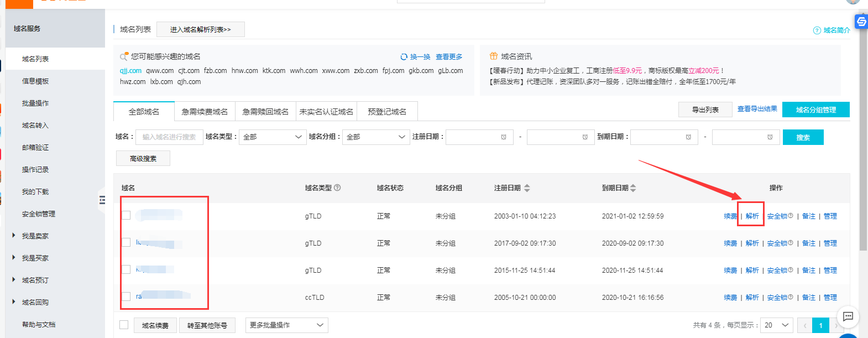Click 解析 link in the first domain row
Viewport: 868px width, 338px height.
coord(752,216)
